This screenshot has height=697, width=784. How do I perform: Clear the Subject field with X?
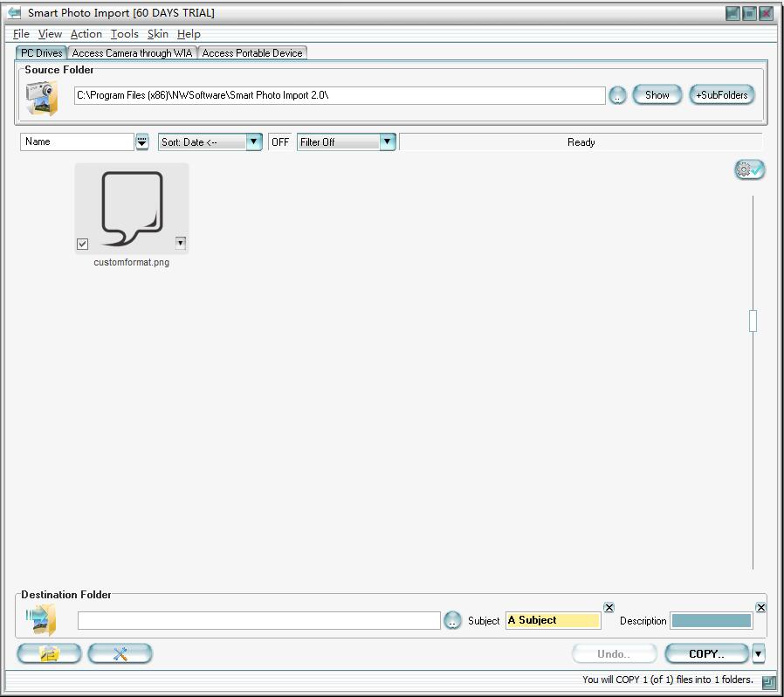point(609,607)
